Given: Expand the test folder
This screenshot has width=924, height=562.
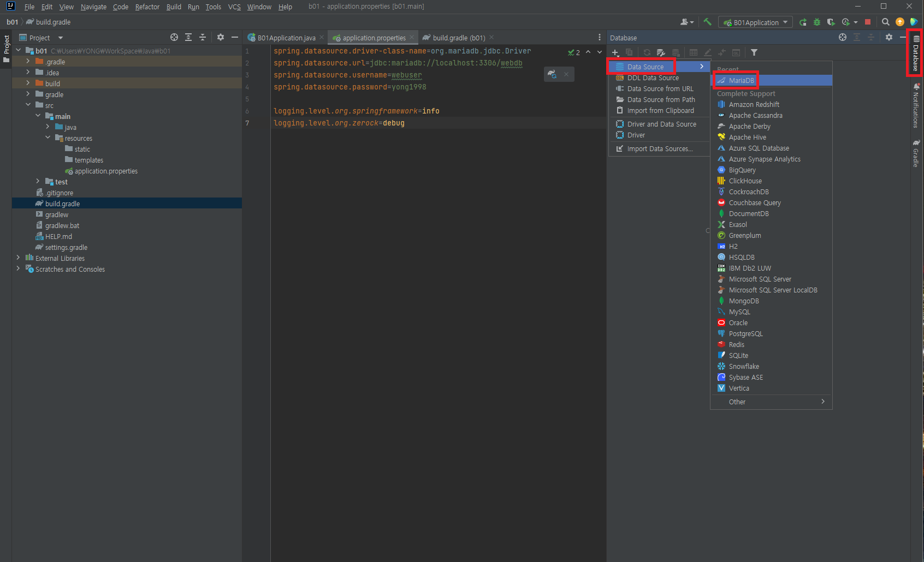Looking at the screenshot, I should point(38,182).
